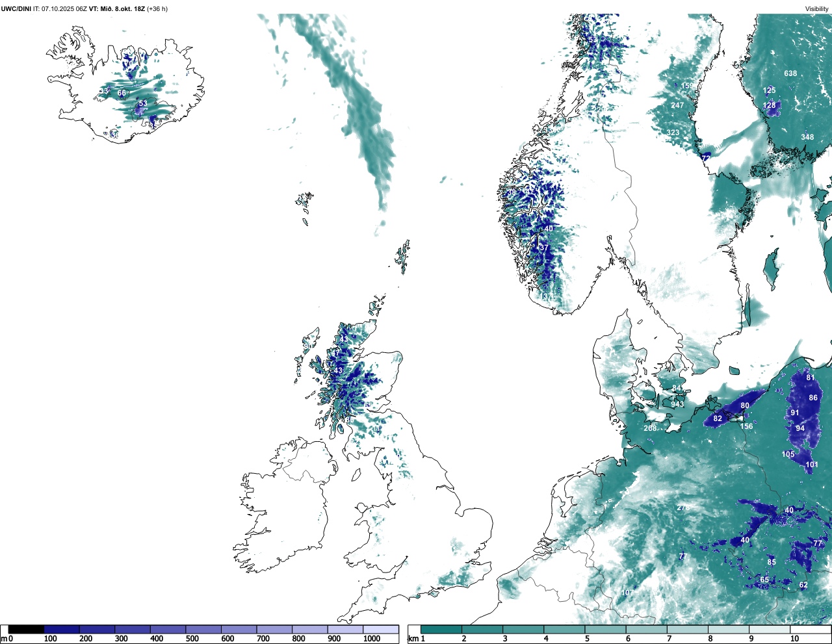
Task: Click the '943' visibility value near Denmark
Action: tap(677, 404)
